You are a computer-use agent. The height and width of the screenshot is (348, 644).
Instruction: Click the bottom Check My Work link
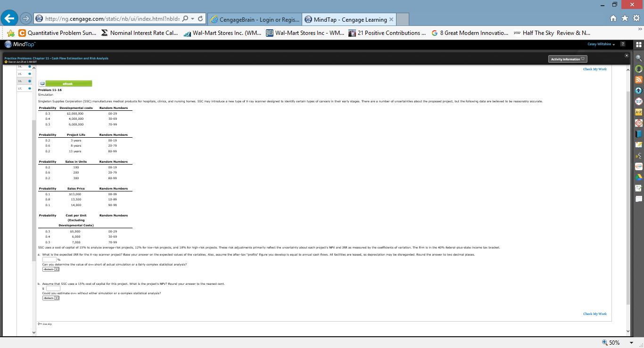point(595,314)
